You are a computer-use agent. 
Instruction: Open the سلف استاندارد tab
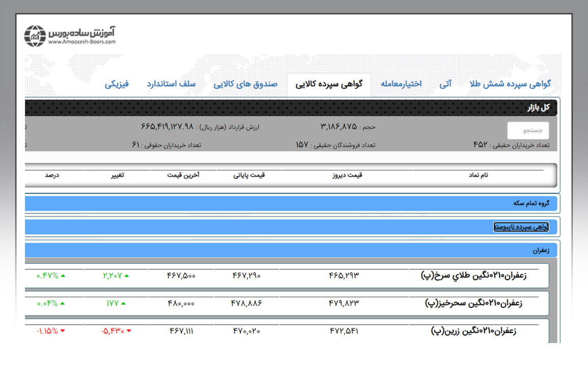click(x=171, y=84)
